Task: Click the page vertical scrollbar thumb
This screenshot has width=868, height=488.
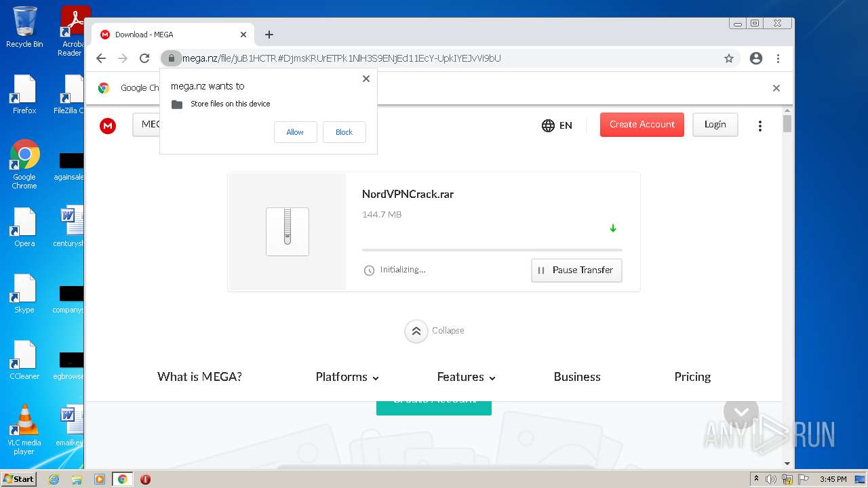Action: coord(787,123)
